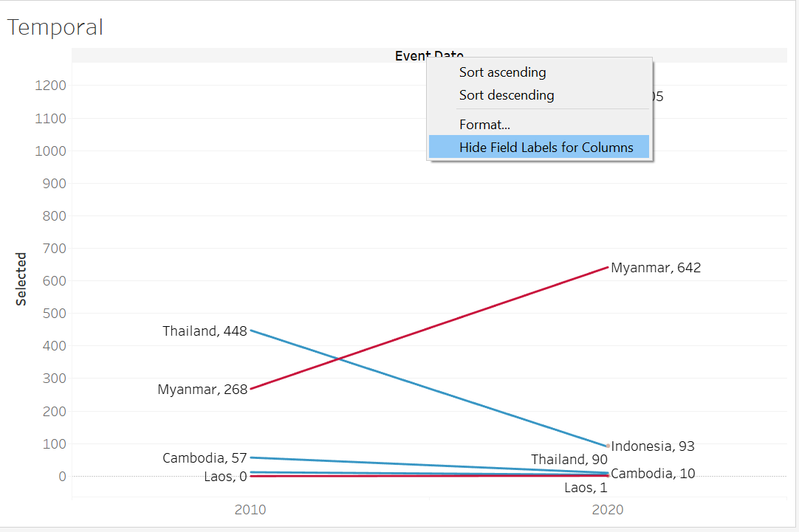The width and height of the screenshot is (799, 532).
Task: Click the 2020 x-axis header
Action: tap(608, 510)
